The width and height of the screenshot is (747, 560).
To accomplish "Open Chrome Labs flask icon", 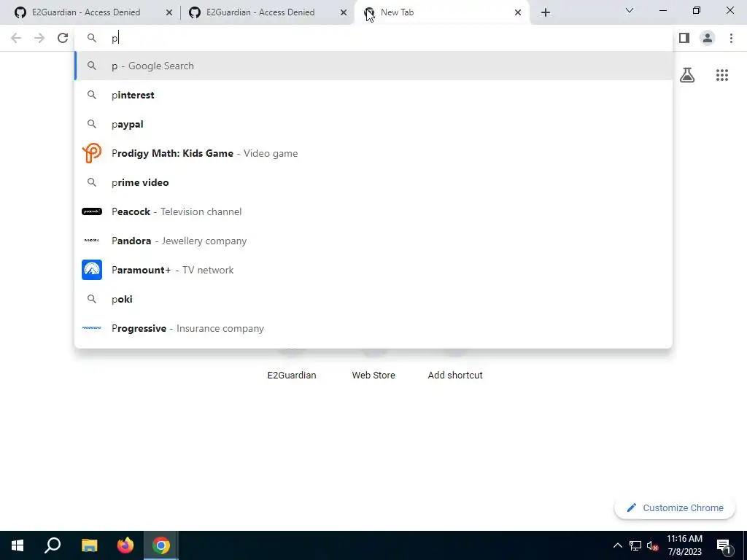I will tap(687, 75).
